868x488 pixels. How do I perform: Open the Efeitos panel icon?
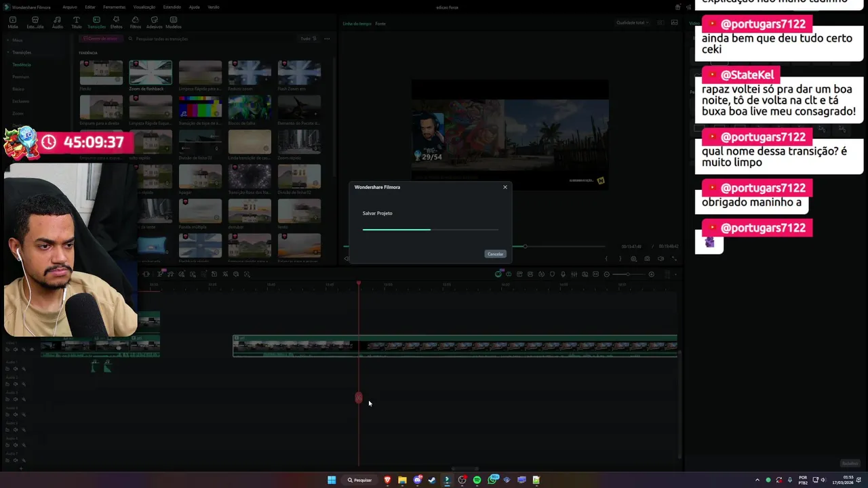click(116, 22)
